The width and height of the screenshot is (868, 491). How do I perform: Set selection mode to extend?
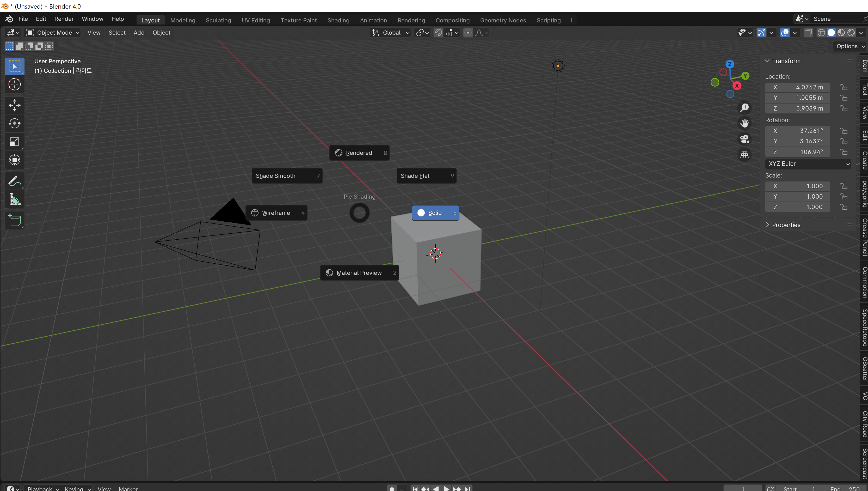click(19, 46)
